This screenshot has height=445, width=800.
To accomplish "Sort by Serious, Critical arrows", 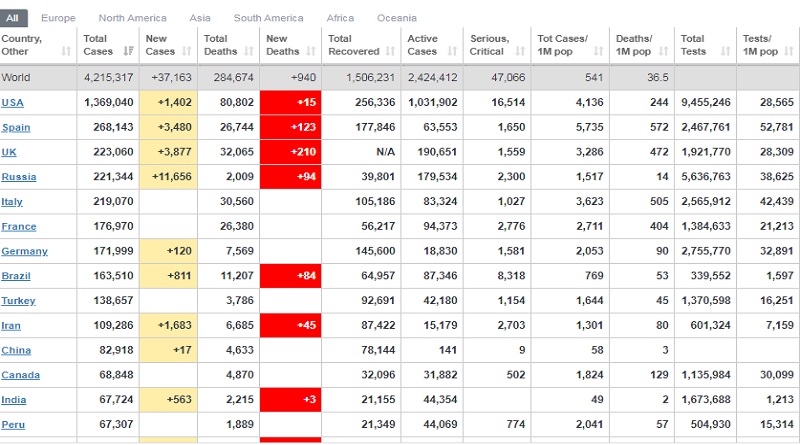I will point(520,51).
